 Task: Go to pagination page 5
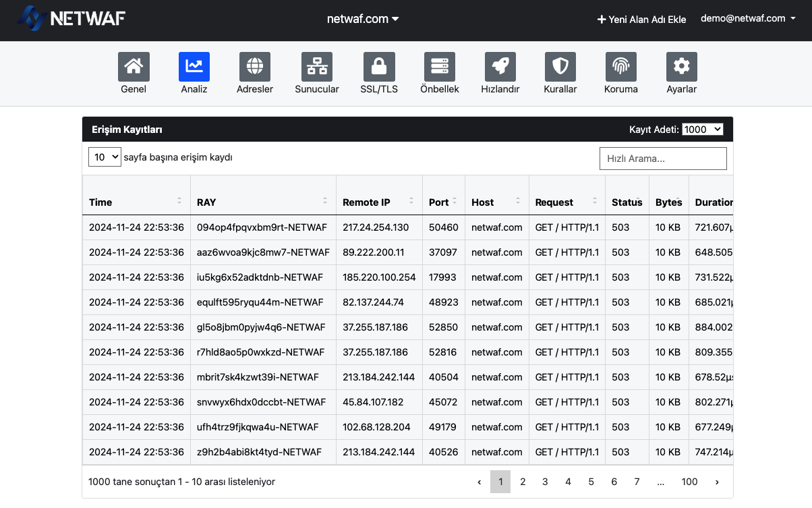[591, 482]
